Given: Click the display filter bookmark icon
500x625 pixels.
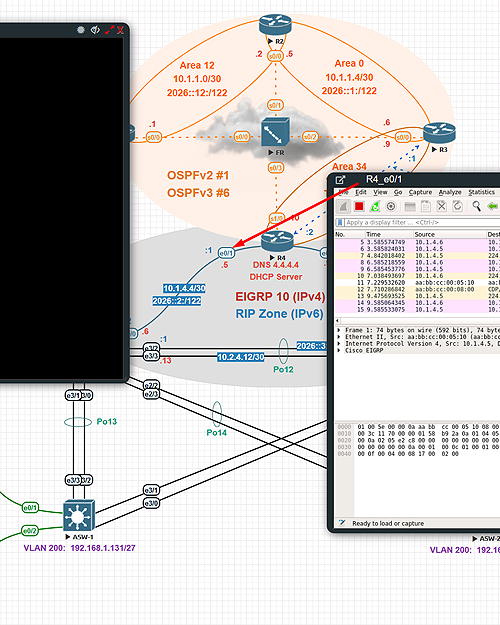Looking at the screenshot, I should (x=340, y=222).
